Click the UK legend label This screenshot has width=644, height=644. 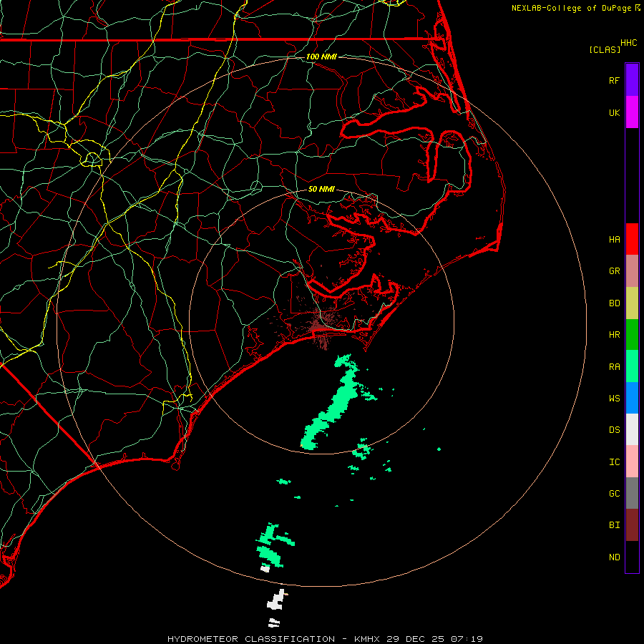tap(615, 112)
